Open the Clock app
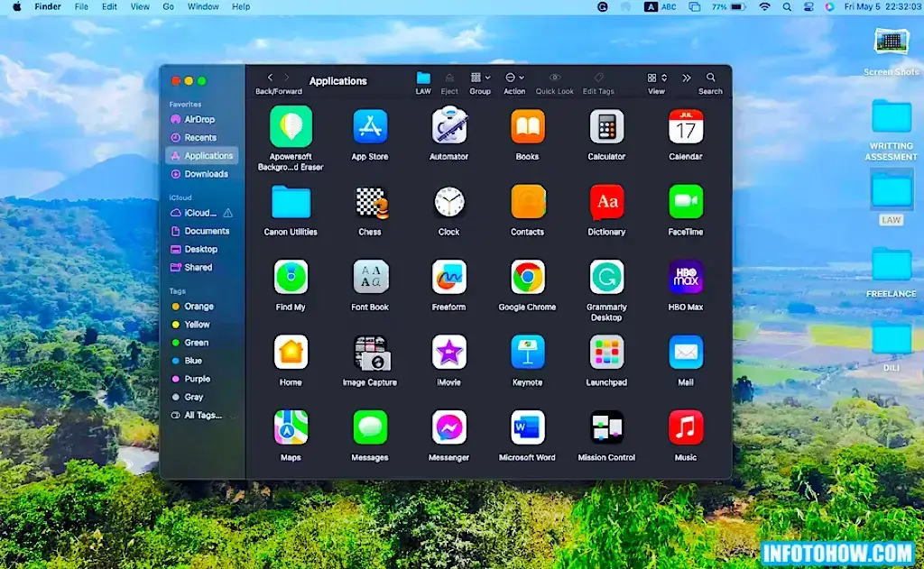The height and width of the screenshot is (569, 924). tap(449, 202)
